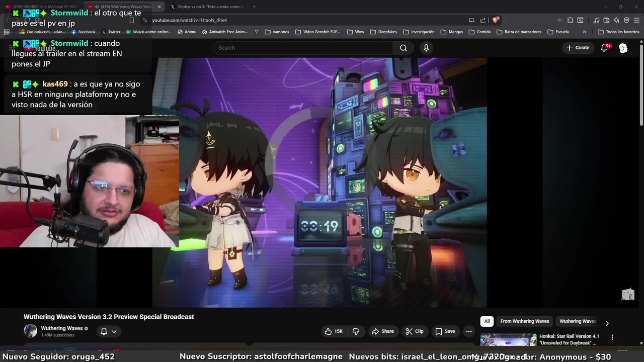
Task: Clip the video
Action: click(415, 331)
